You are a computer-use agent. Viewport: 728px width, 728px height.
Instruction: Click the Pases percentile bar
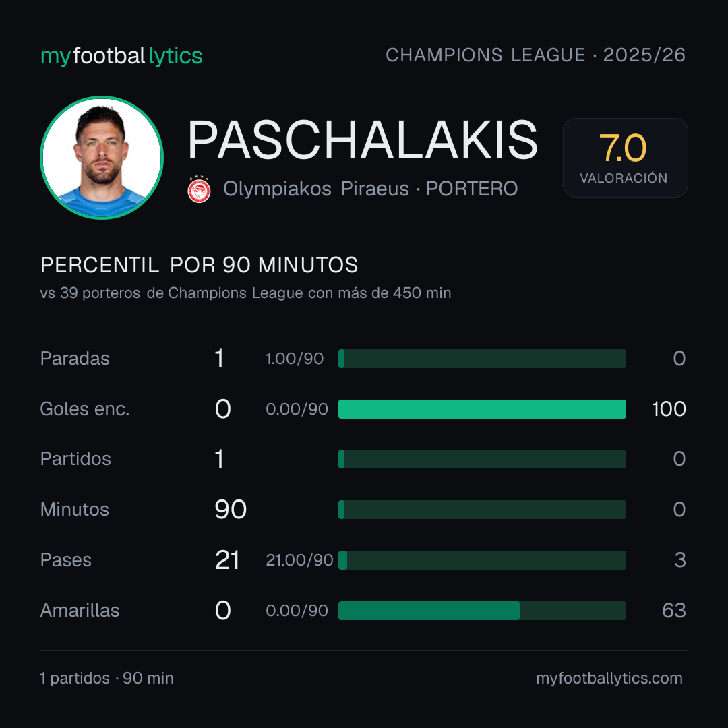(482, 560)
